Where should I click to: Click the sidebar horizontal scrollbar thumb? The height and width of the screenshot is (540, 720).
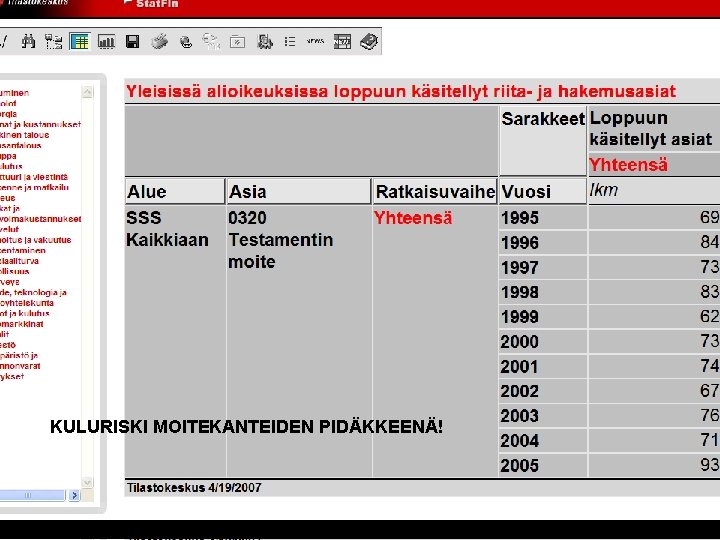point(32,495)
